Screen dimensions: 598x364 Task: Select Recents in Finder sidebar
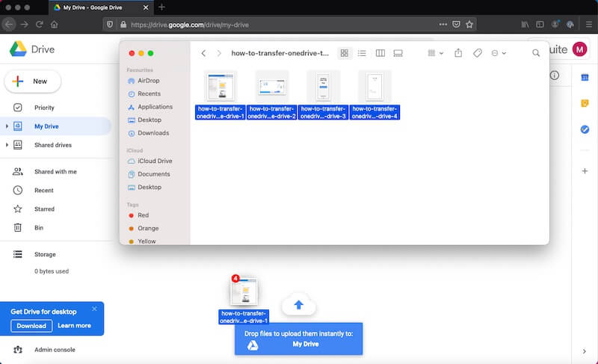pos(149,93)
